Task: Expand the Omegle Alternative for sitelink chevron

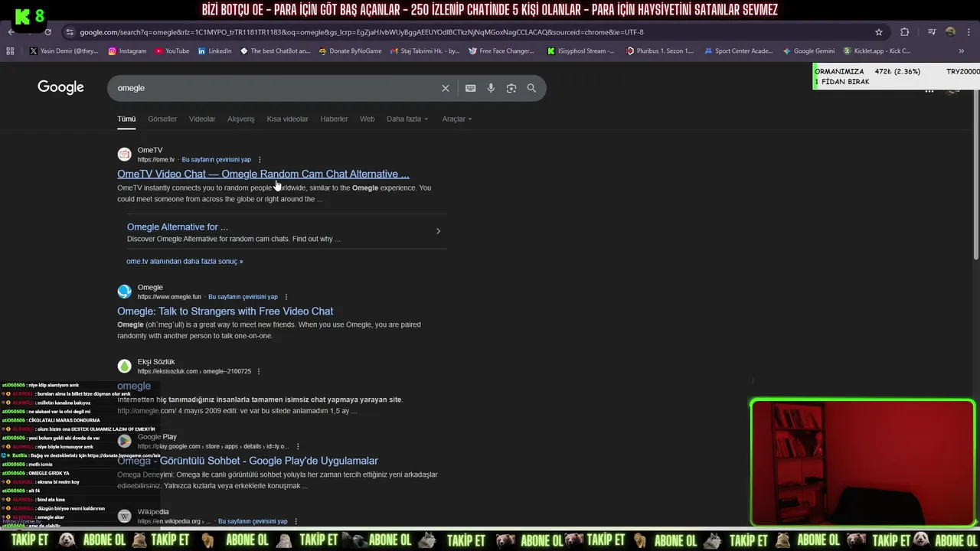Action: point(438,231)
